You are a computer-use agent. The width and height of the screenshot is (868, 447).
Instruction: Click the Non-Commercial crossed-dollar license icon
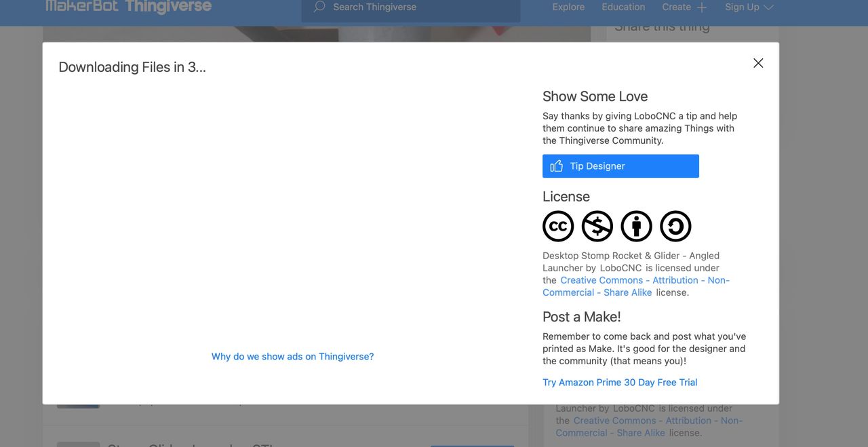[597, 226]
